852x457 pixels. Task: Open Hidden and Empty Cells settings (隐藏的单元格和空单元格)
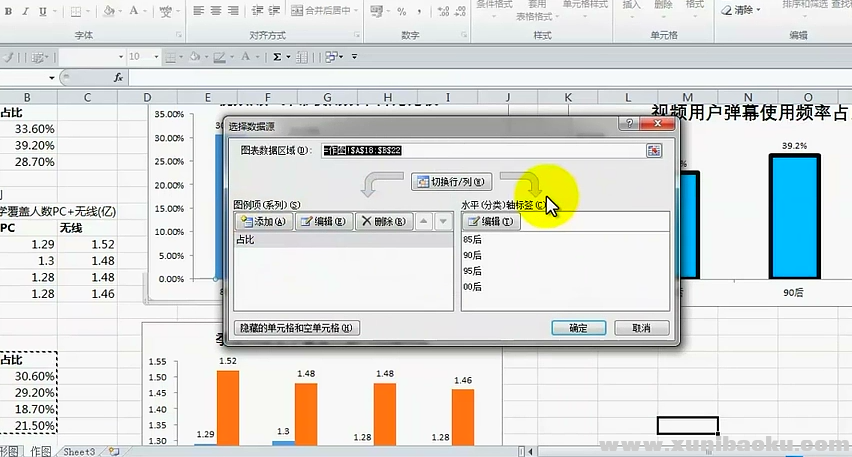[297, 328]
